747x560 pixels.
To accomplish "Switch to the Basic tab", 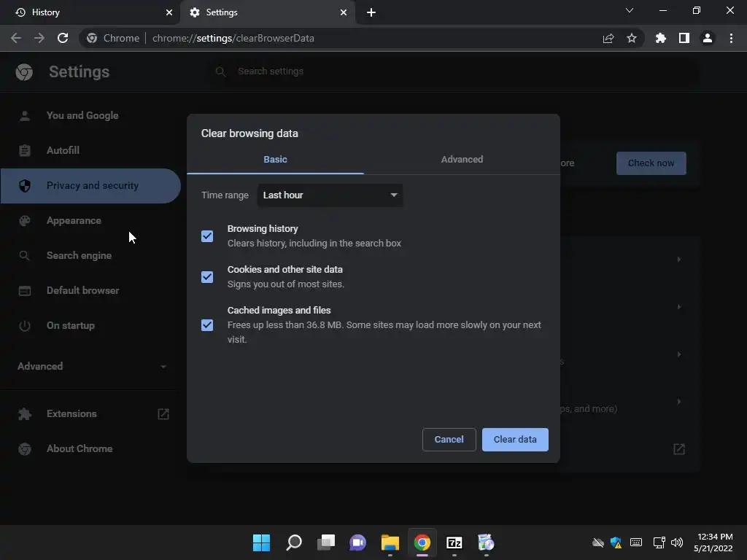I will coord(275,160).
